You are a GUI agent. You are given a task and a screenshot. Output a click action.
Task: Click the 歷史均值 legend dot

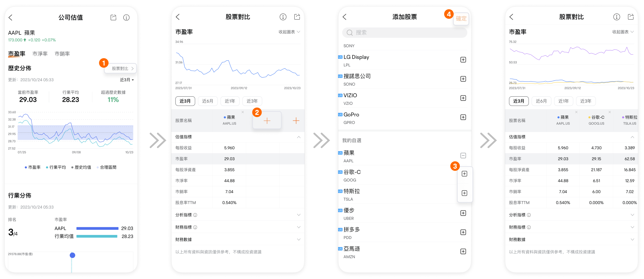[72, 167]
